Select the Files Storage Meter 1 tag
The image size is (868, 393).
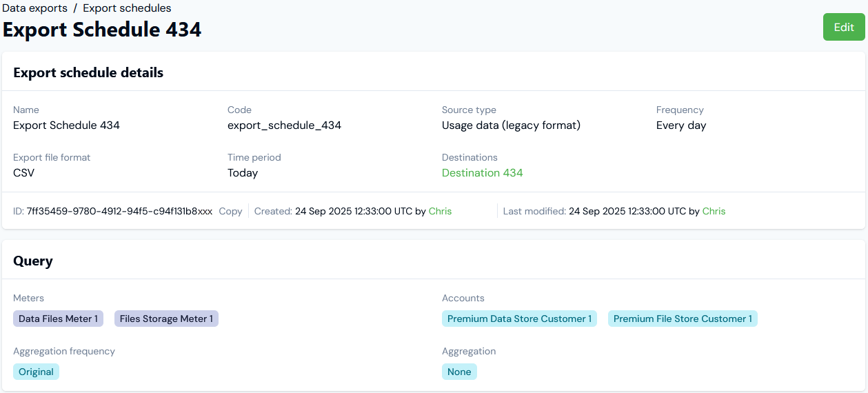(166, 319)
